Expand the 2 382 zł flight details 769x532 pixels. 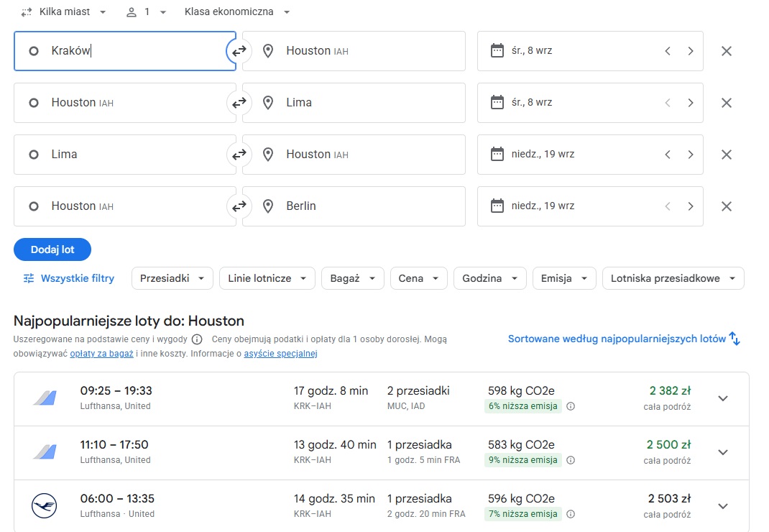(x=723, y=398)
